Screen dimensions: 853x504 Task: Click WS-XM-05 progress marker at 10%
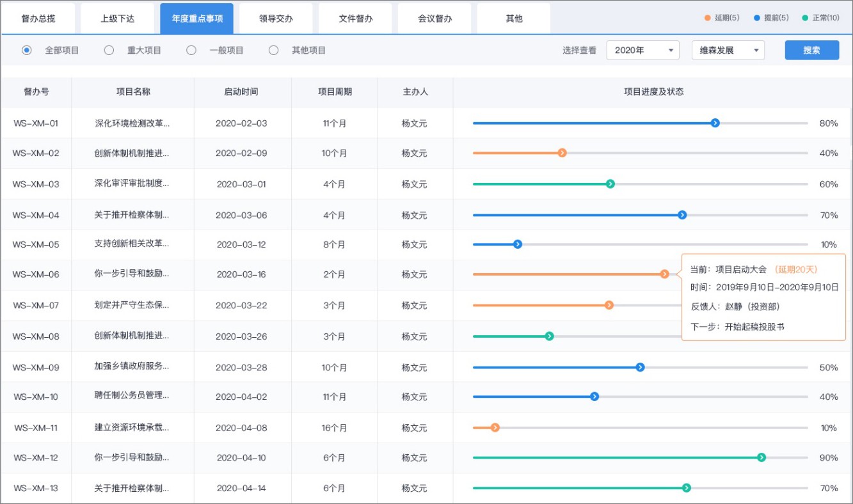point(518,244)
